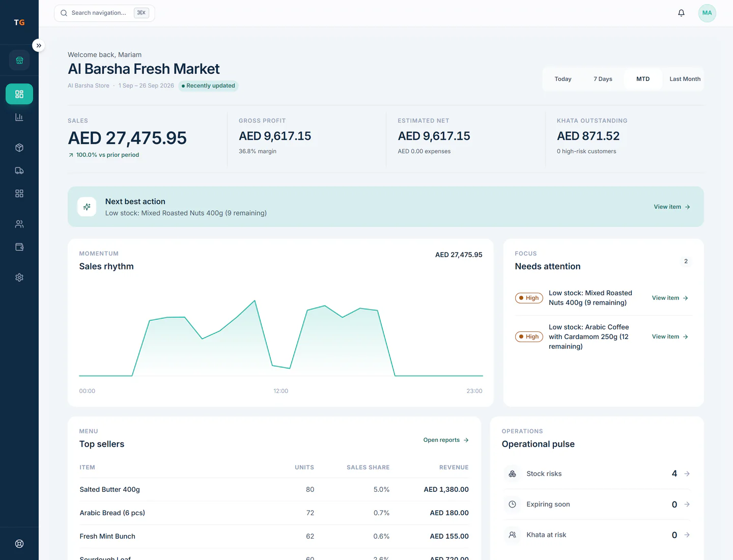Click View item for Mixed Roasted Nuts alert
The width and height of the screenshot is (733, 560).
click(x=670, y=298)
